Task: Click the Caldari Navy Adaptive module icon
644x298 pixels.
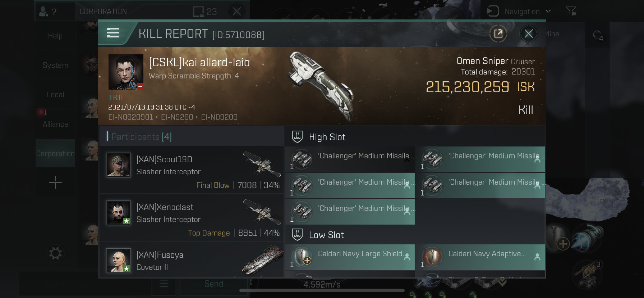Action: 432,257
